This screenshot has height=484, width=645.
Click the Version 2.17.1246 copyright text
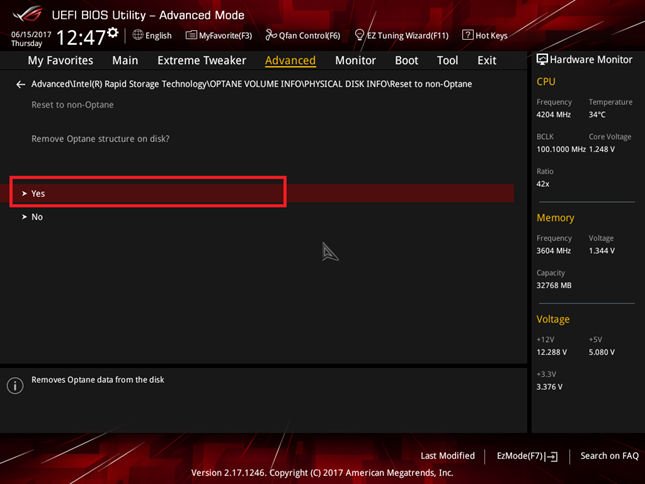tap(322, 473)
